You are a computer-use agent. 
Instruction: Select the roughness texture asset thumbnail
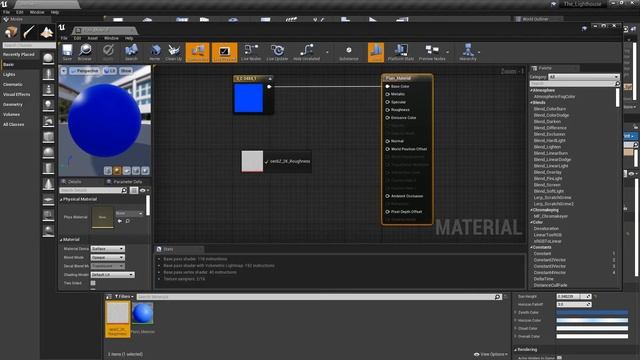tap(118, 313)
